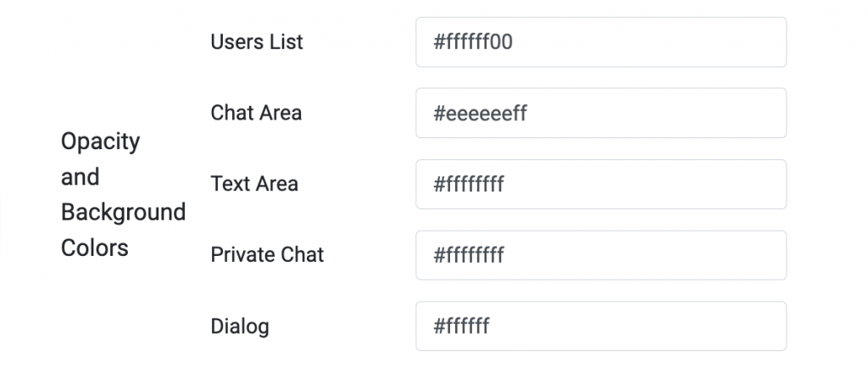
Task: Click the #ffffff hex value in Dialog
Action: [x=461, y=326]
